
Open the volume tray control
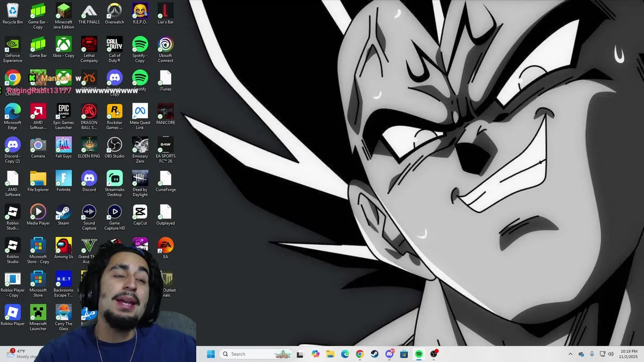[611, 354]
